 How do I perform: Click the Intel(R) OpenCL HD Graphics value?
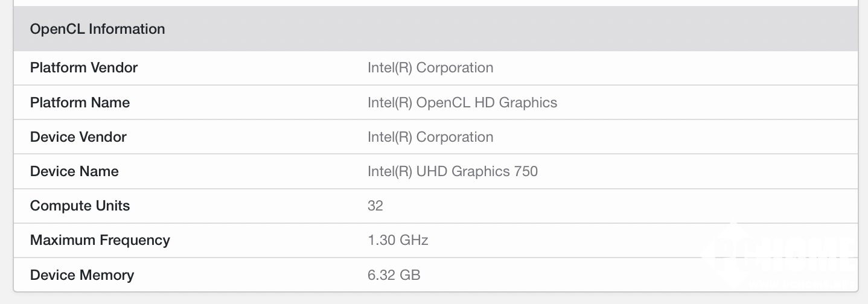point(462,103)
